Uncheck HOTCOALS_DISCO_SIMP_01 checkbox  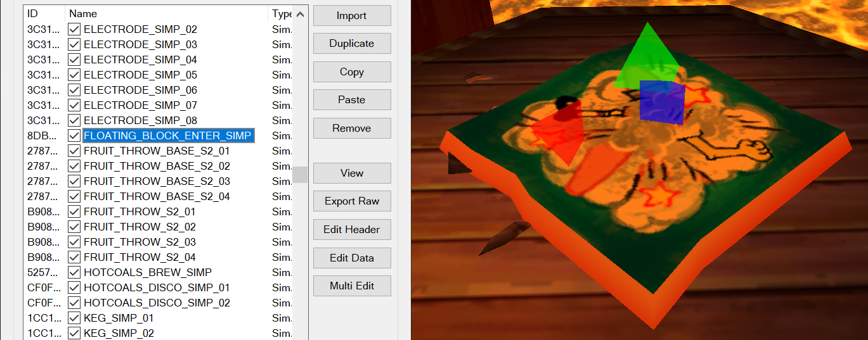(74, 287)
